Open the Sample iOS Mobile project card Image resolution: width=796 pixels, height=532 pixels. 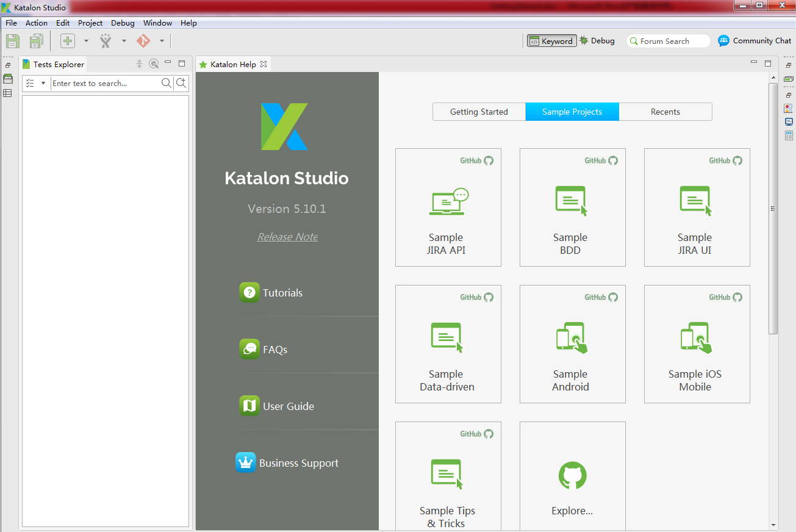click(x=697, y=344)
